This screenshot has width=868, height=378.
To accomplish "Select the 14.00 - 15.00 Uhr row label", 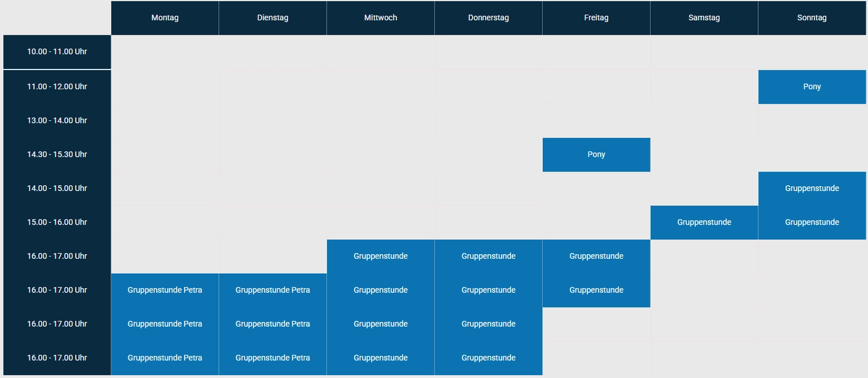I will (x=57, y=188).
